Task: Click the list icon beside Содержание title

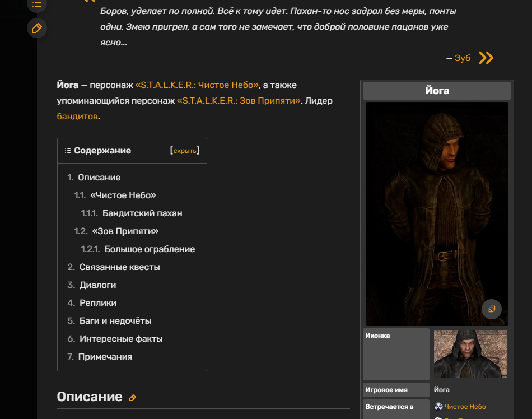Action: pyautogui.click(x=68, y=151)
